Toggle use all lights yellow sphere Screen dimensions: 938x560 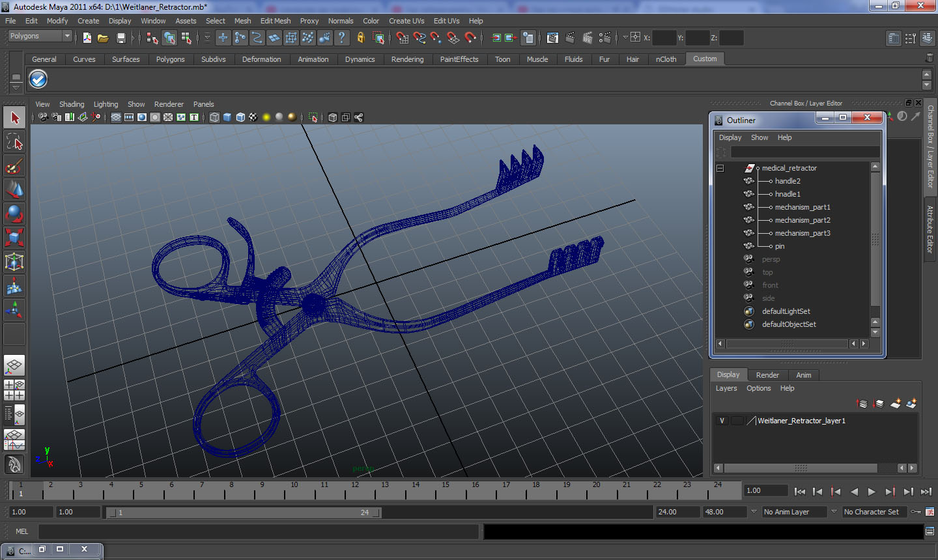pyautogui.click(x=266, y=117)
